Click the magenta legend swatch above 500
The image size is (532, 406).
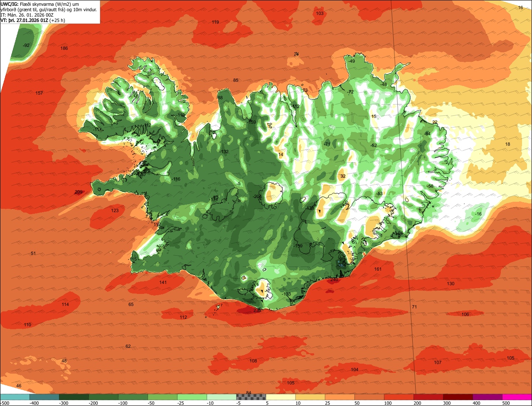[517, 397]
